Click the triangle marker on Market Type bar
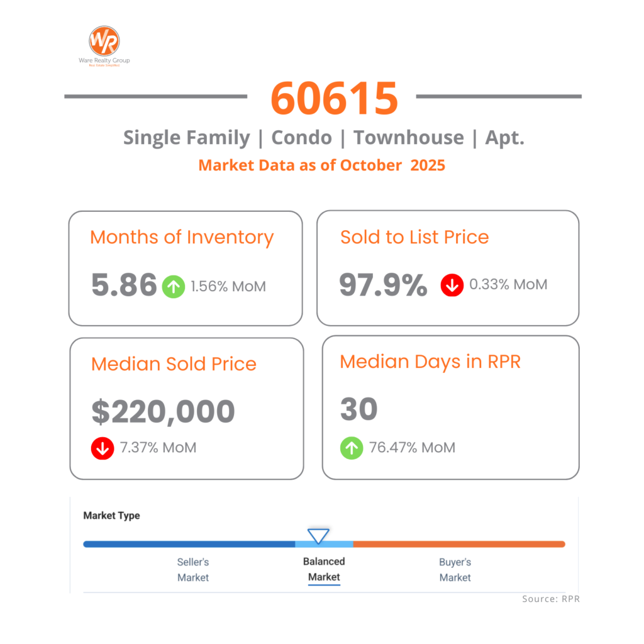 pyautogui.click(x=318, y=536)
